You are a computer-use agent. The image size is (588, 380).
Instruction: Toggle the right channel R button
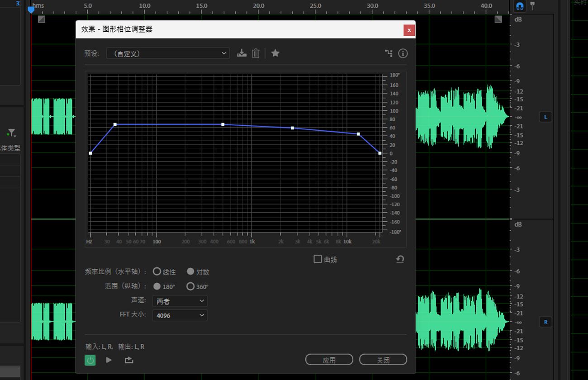point(545,322)
